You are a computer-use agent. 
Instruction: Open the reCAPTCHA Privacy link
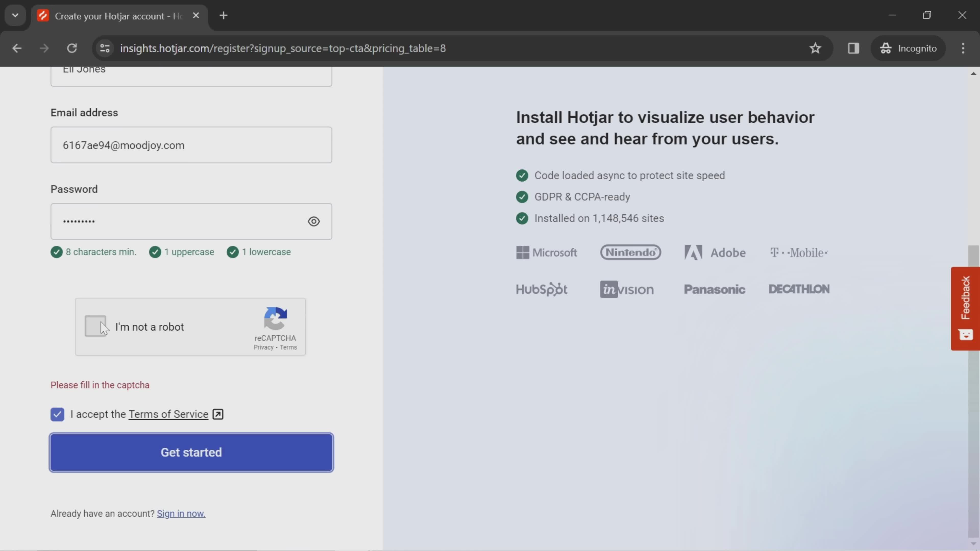click(263, 347)
